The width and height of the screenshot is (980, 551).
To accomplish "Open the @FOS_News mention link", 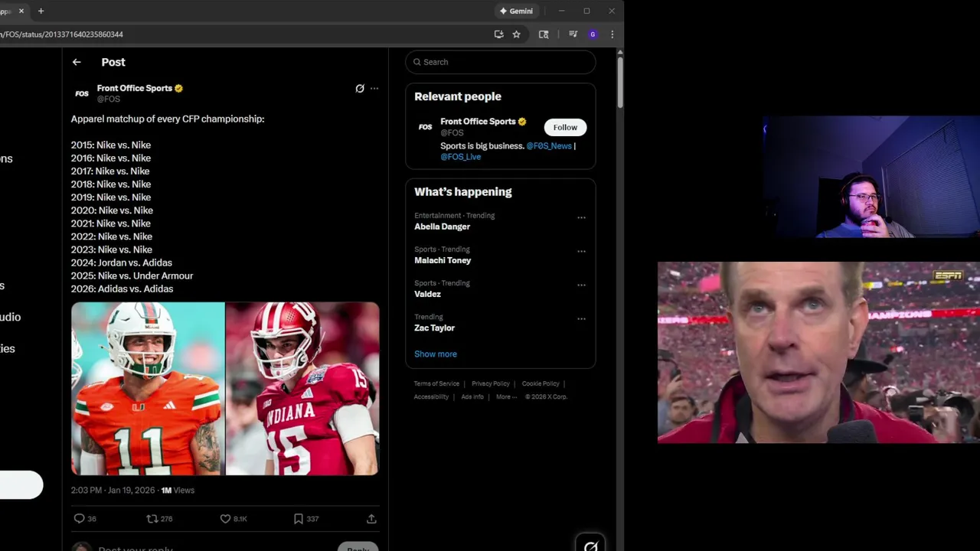I will coord(549,145).
